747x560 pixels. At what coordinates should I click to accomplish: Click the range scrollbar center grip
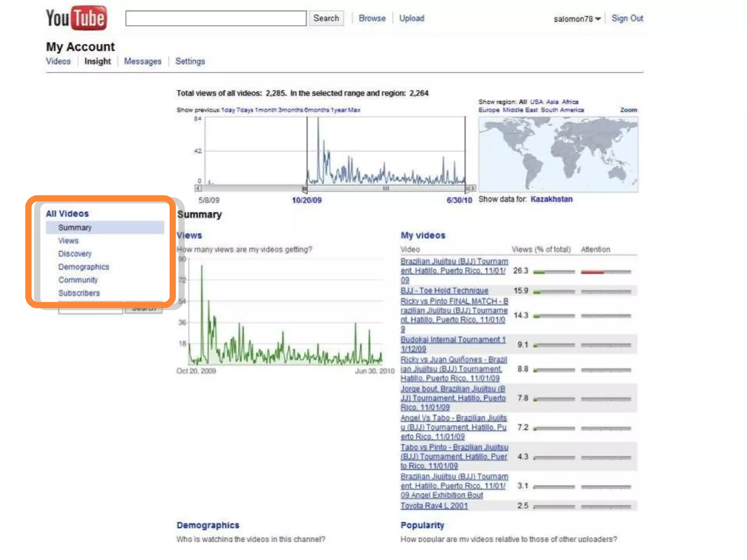386,188
